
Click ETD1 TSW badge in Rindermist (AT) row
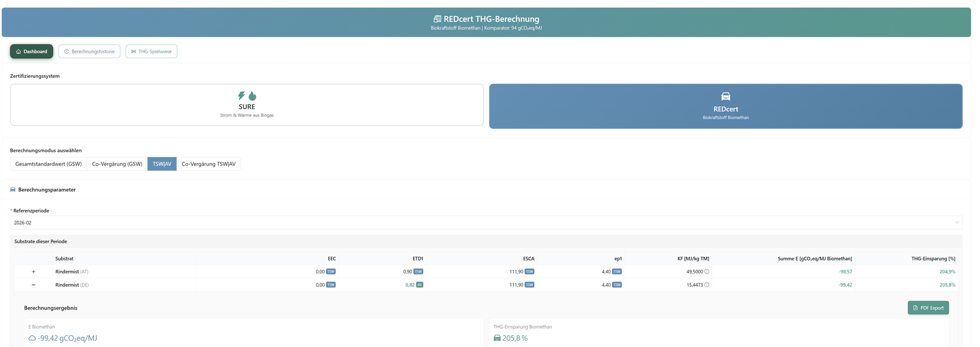coord(418,272)
